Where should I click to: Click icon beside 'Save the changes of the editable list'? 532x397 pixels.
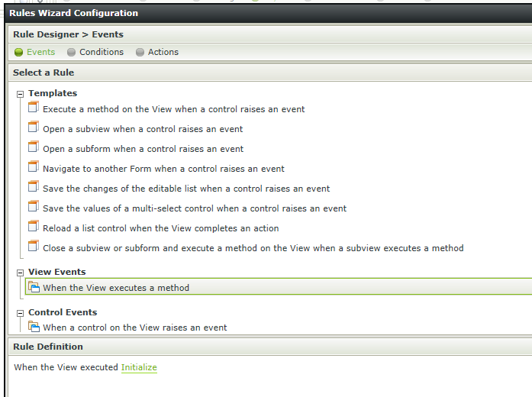(x=33, y=187)
